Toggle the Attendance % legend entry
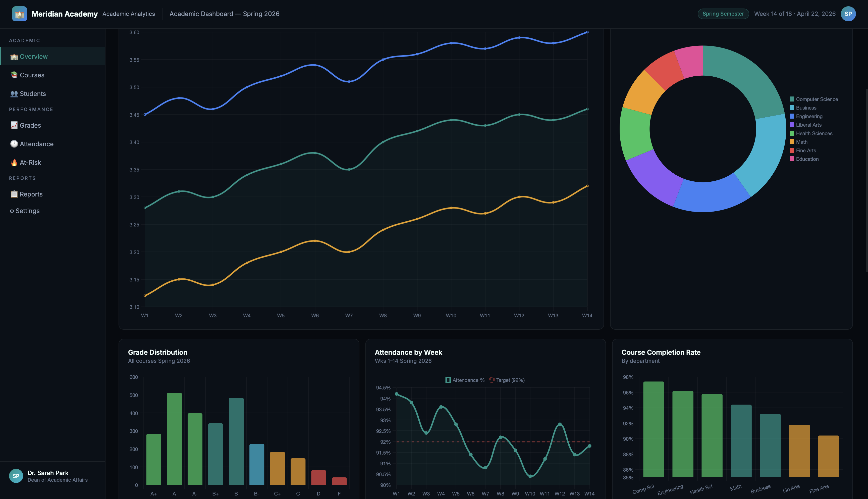 (465, 380)
